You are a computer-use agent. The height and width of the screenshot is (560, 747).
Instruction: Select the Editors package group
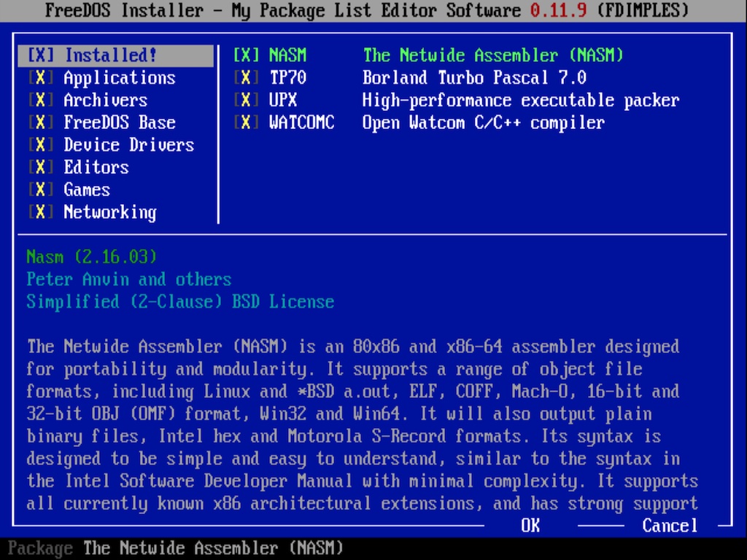(x=96, y=168)
